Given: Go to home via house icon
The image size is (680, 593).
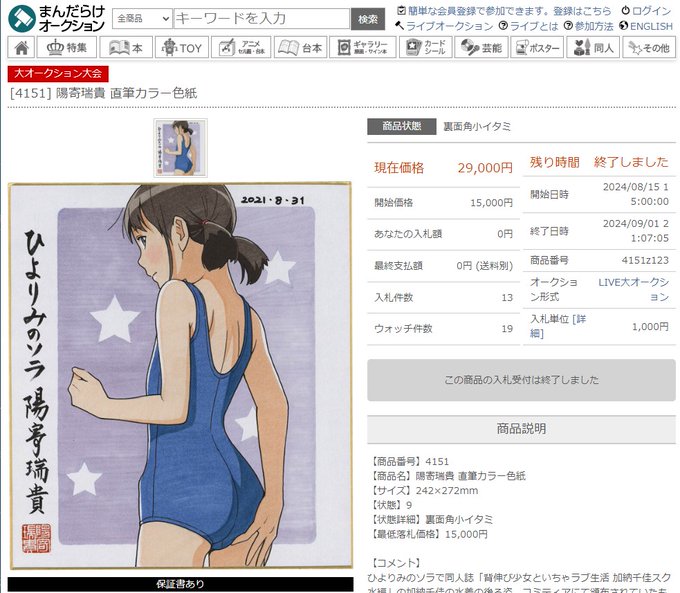Looking at the screenshot, I should [21, 47].
